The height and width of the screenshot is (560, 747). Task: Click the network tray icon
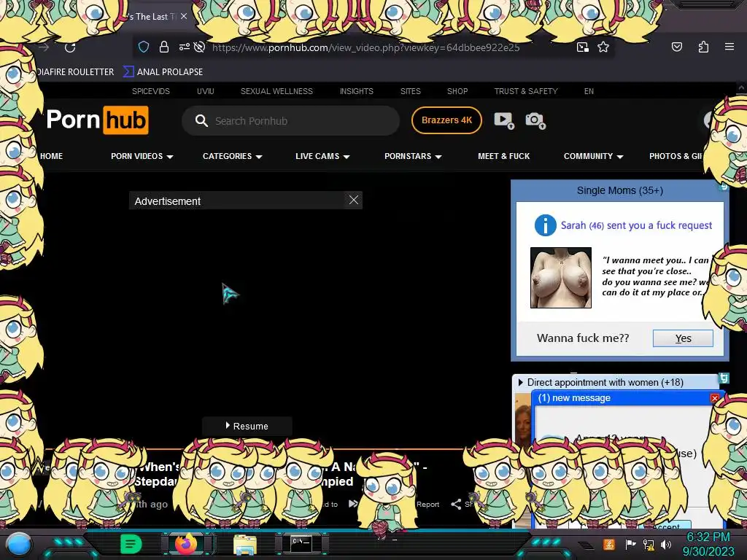[648, 544]
